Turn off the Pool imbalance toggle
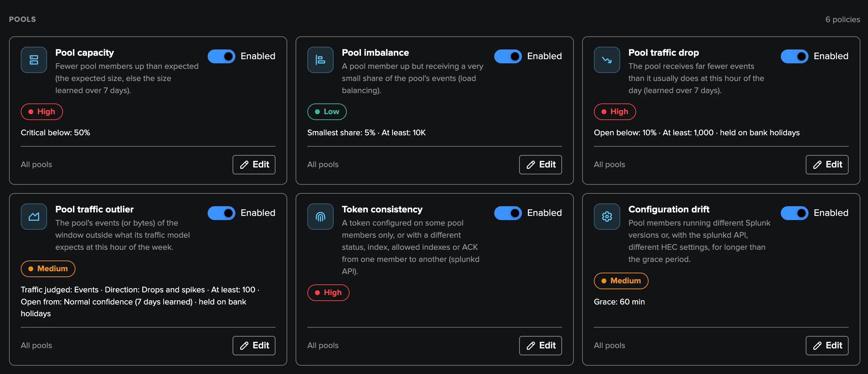Screen dimensions: 868x374 (508, 56)
